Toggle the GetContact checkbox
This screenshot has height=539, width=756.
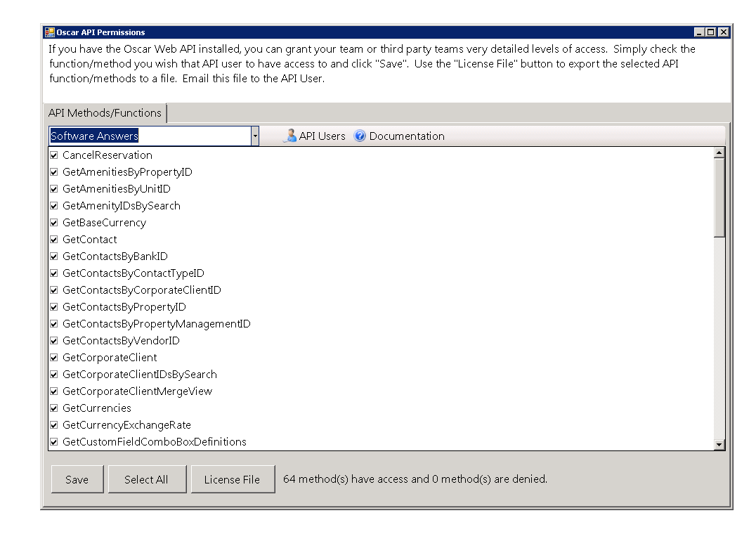pyautogui.click(x=54, y=239)
